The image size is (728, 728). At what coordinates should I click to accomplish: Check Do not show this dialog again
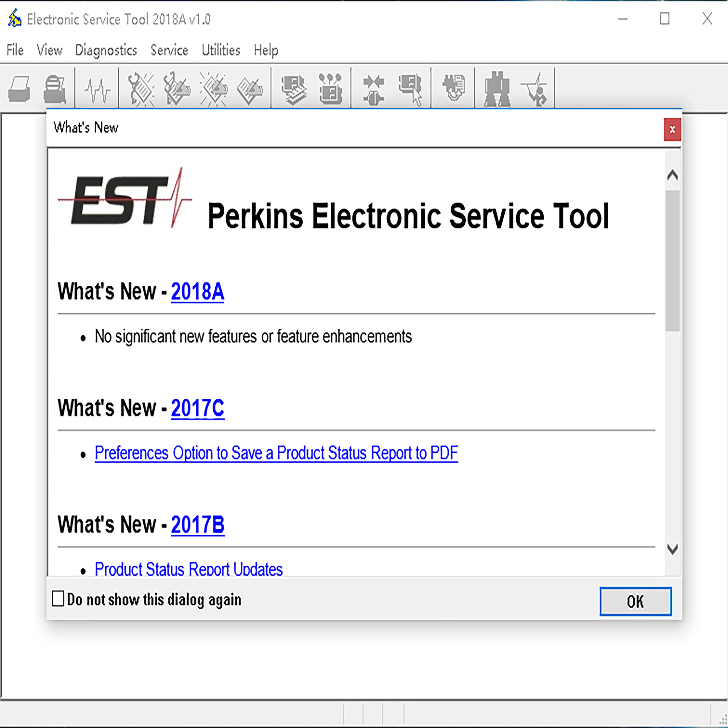[x=58, y=598]
